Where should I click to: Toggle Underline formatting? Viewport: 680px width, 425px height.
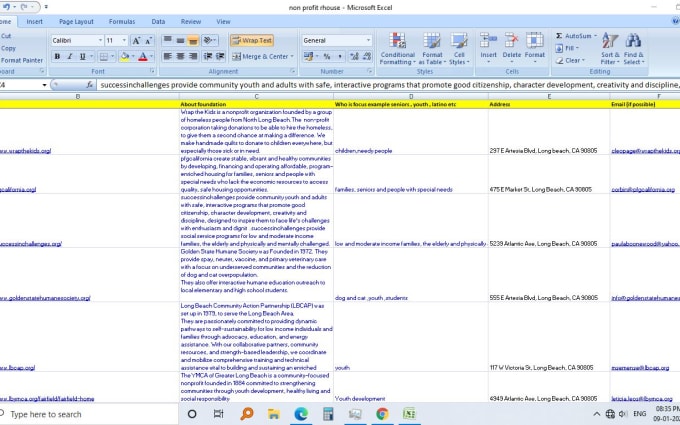(x=82, y=56)
